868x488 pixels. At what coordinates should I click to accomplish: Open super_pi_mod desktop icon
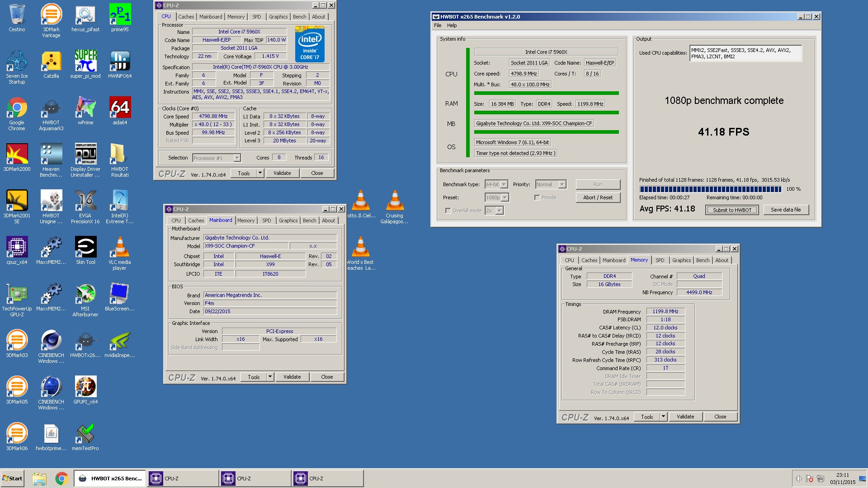tap(85, 64)
